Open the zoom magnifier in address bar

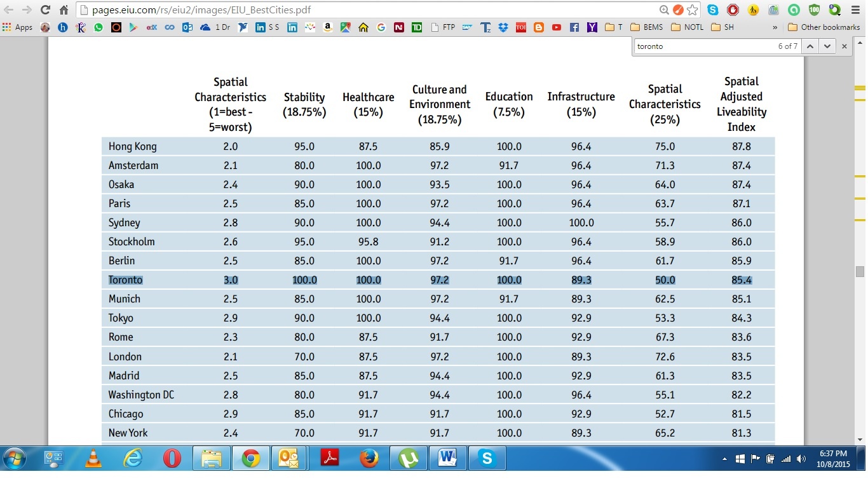664,10
